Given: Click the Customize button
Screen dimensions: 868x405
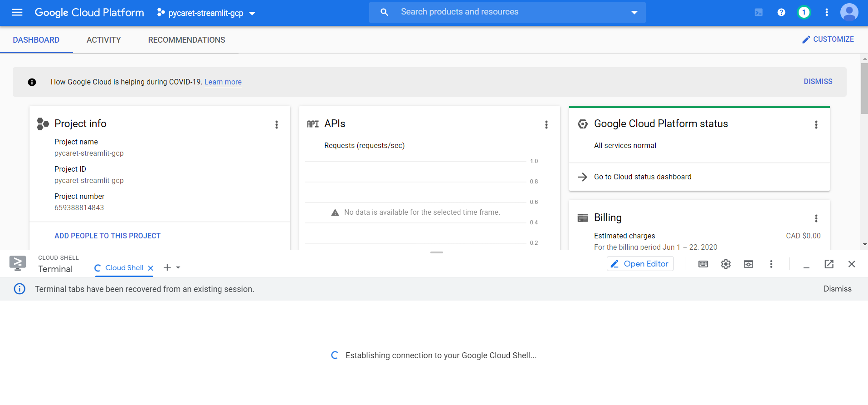Looking at the screenshot, I should click(x=828, y=40).
